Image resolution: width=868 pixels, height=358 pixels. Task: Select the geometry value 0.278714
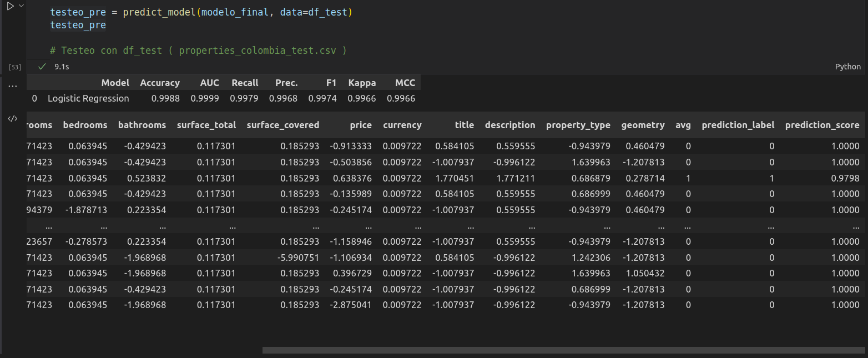[x=645, y=178]
